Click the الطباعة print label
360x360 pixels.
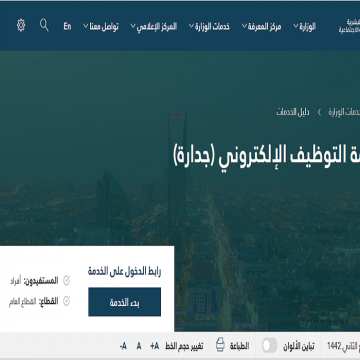(x=239, y=346)
